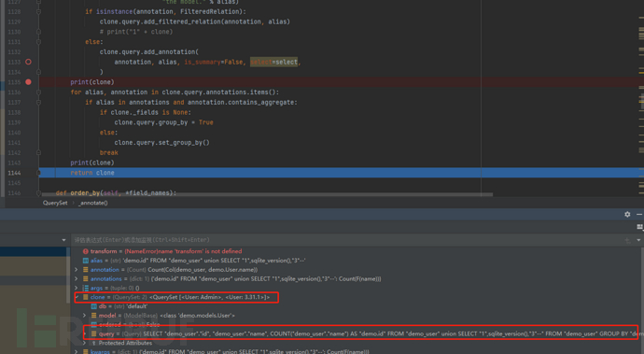This screenshot has height=354, width=644.
Task: Click the icon beside Protected Attributes
Action: click(x=93, y=343)
